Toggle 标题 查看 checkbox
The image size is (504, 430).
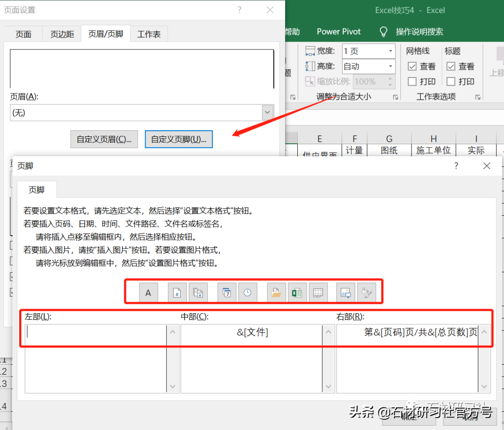(x=451, y=66)
